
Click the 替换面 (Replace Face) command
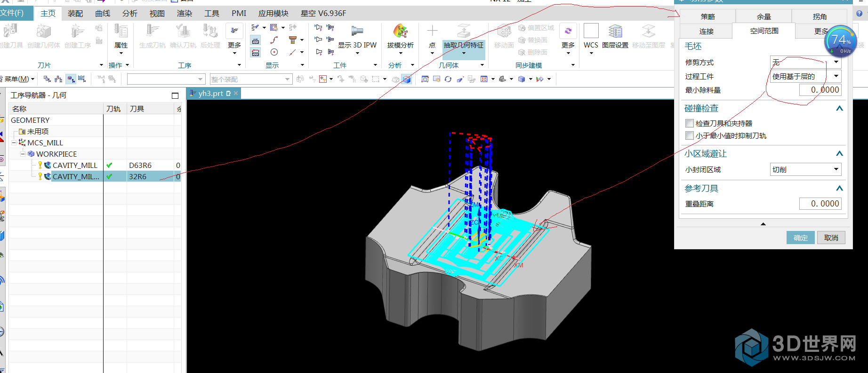point(532,40)
